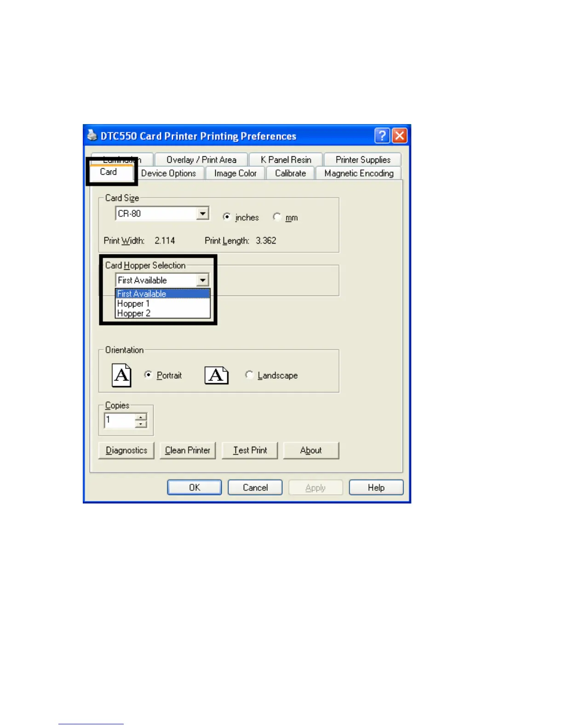This screenshot has height=728, width=563.
Task: Choose Portrait orientation radio button
Action: [x=148, y=375]
